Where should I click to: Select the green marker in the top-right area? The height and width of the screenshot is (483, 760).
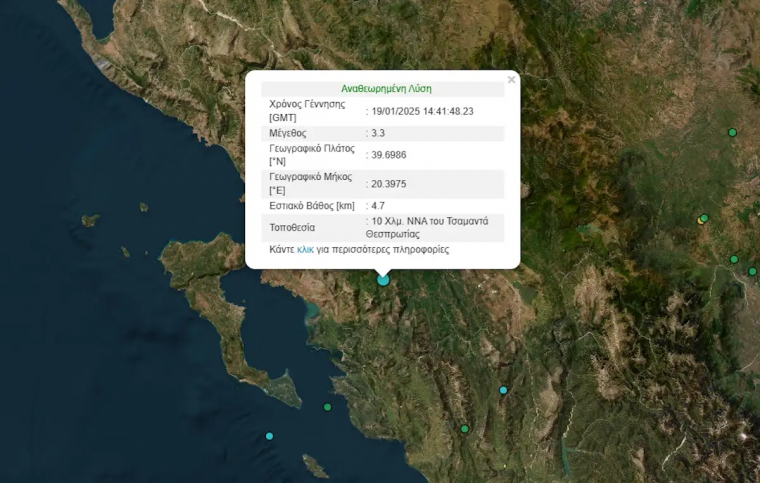[x=732, y=132]
